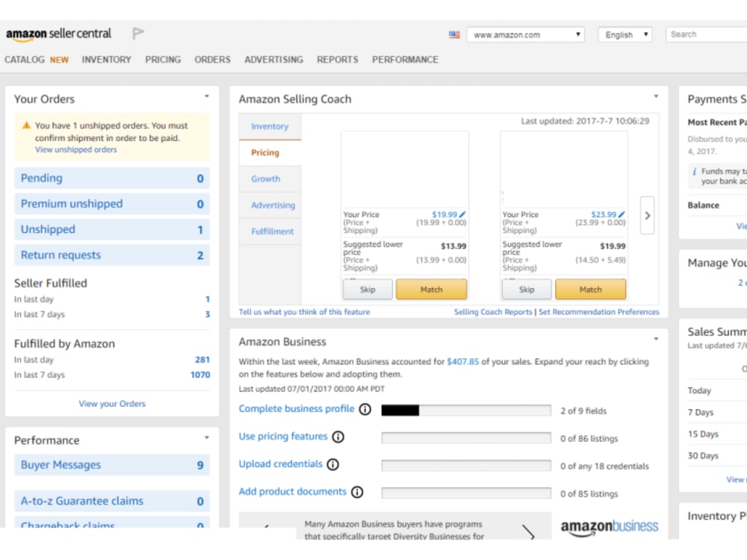Viewport: 747px width, 560px height.
Task: Switch to the Advertising coach tab
Action: [x=270, y=205]
